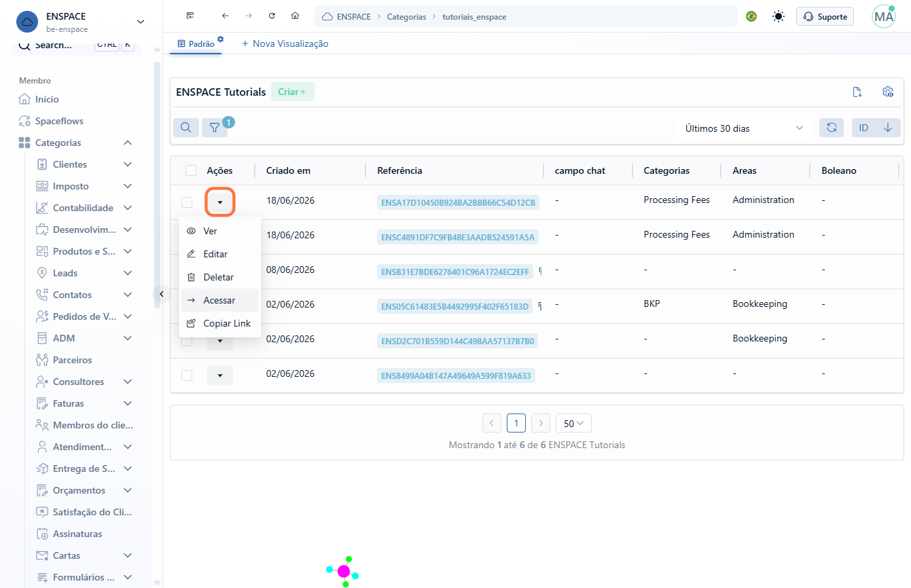Switch to the Padrão tab
Viewport: 911px width, 588px height.
pos(196,43)
